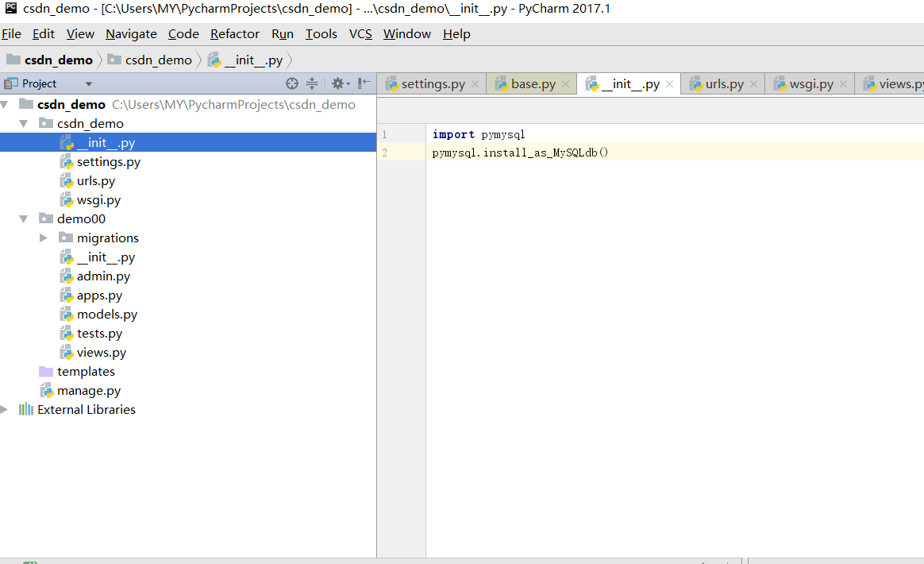
Task: Click the scroll from source target icon
Action: (291, 83)
